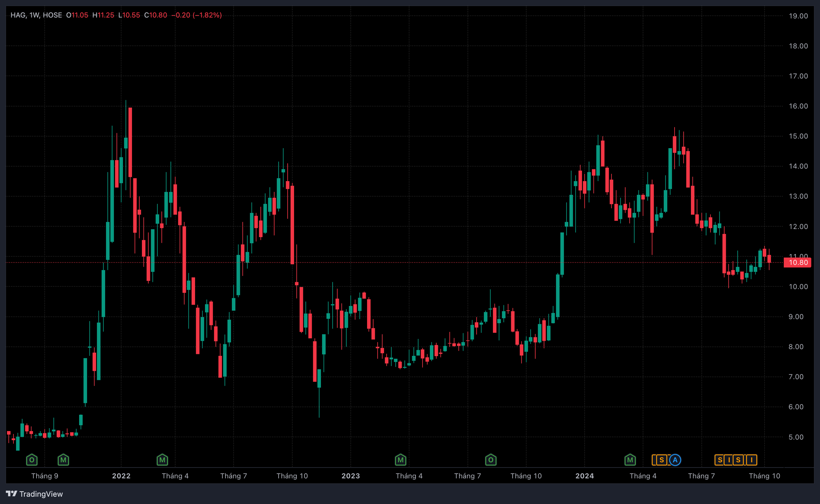
Task: Click the 6.00 price axis label
Action: (x=796, y=407)
